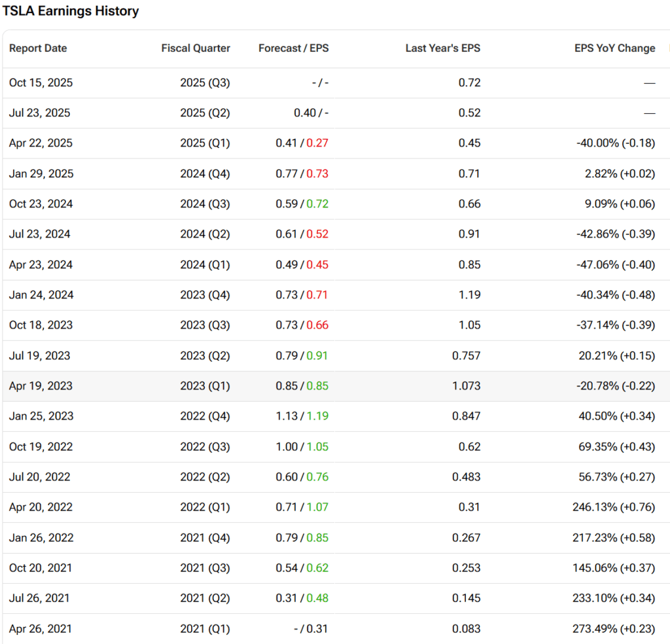
Task: Click the Forecast / EPS column header
Action: [294, 48]
